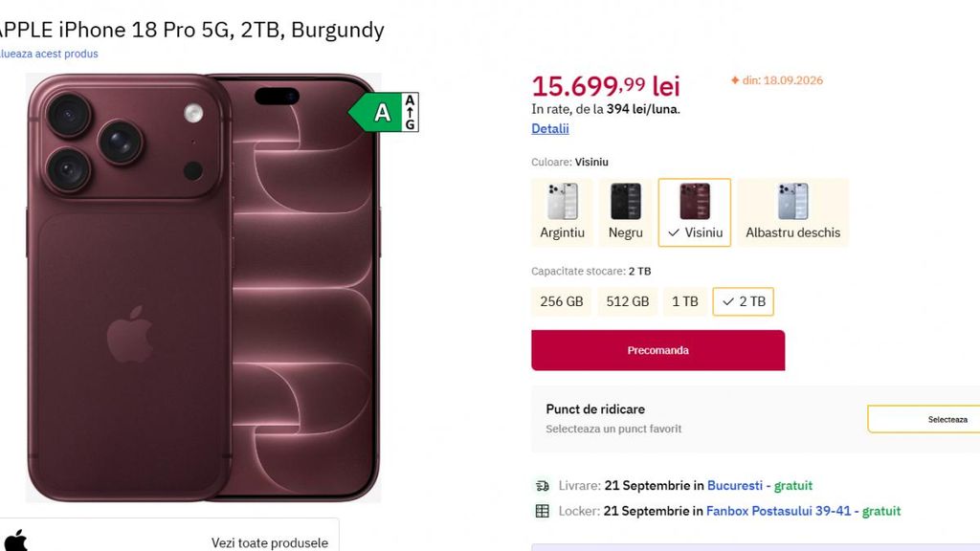Screen dimensions: 980x551
Task: Click the Precomanda button
Action: (x=658, y=350)
